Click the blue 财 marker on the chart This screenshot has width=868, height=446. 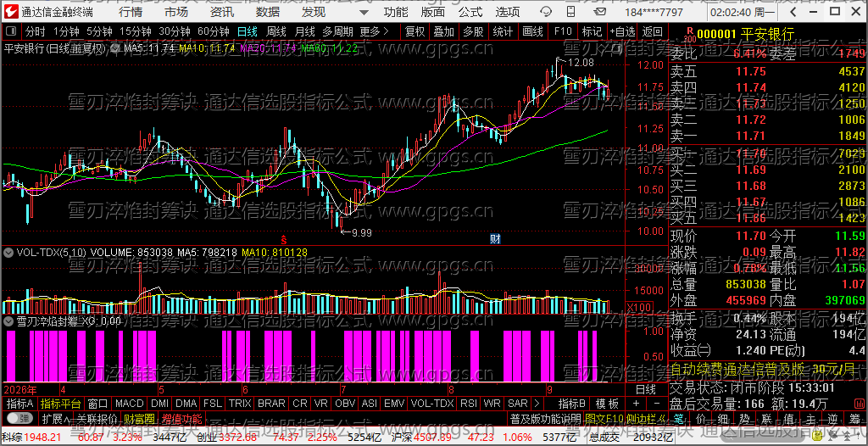coord(495,239)
